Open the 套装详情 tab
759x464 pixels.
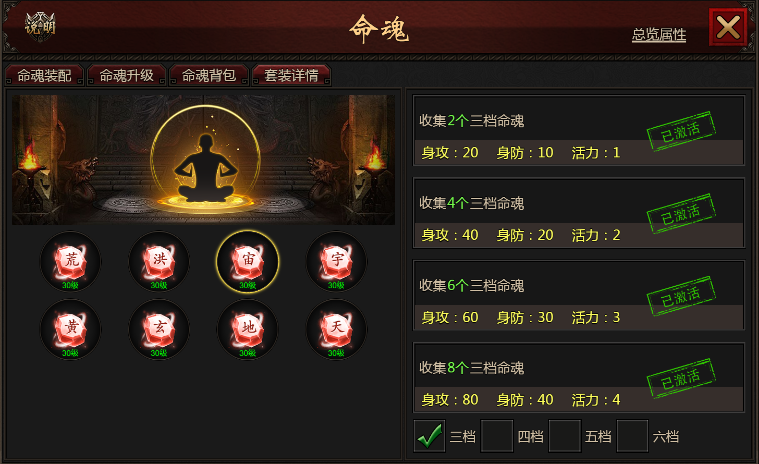pos(291,75)
